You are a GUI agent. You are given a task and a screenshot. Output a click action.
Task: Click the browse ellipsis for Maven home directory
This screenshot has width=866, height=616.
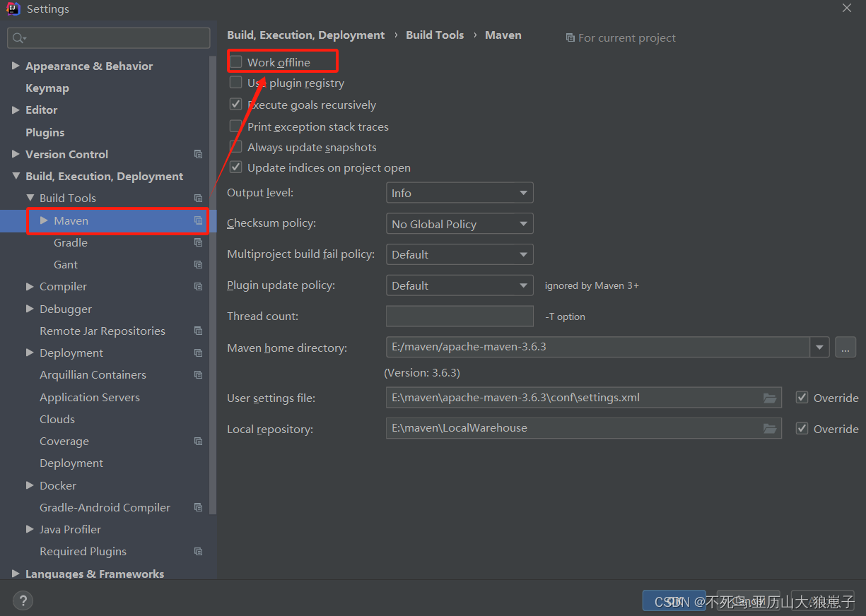tap(845, 347)
